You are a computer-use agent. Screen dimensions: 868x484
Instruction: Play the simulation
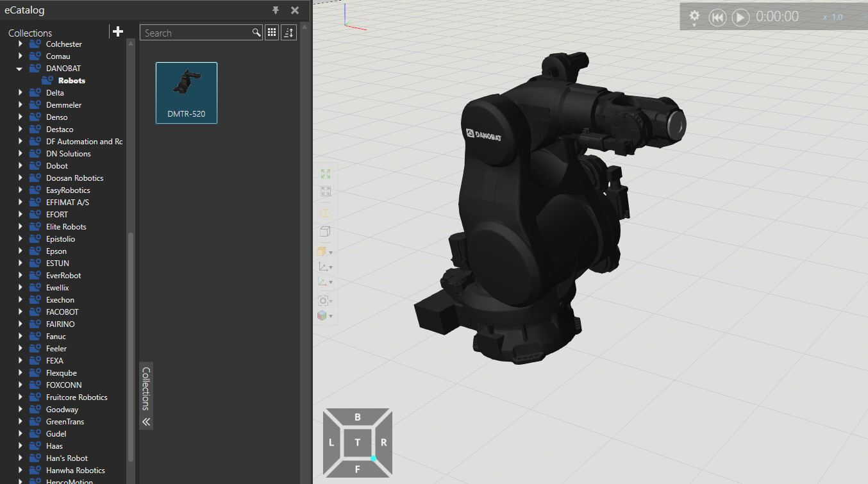740,17
